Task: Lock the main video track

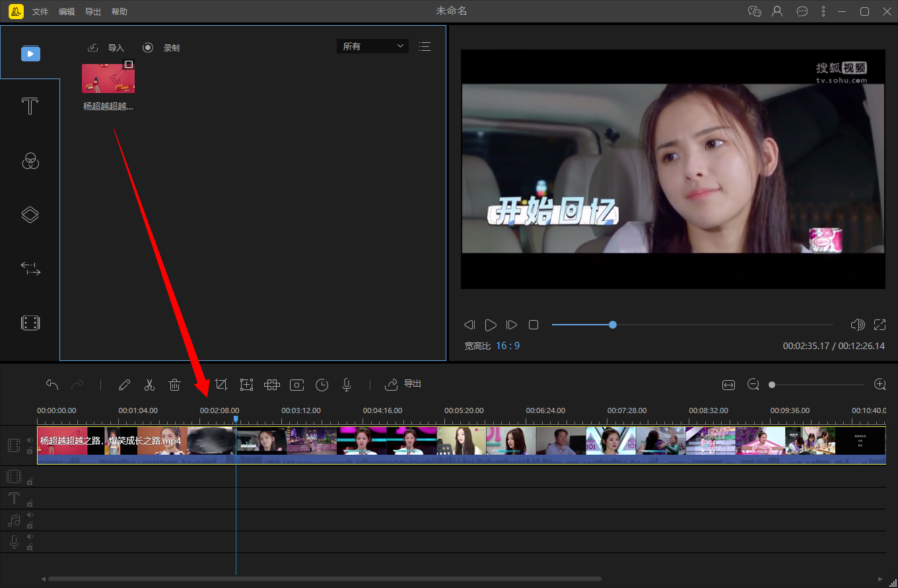Action: [x=30, y=451]
